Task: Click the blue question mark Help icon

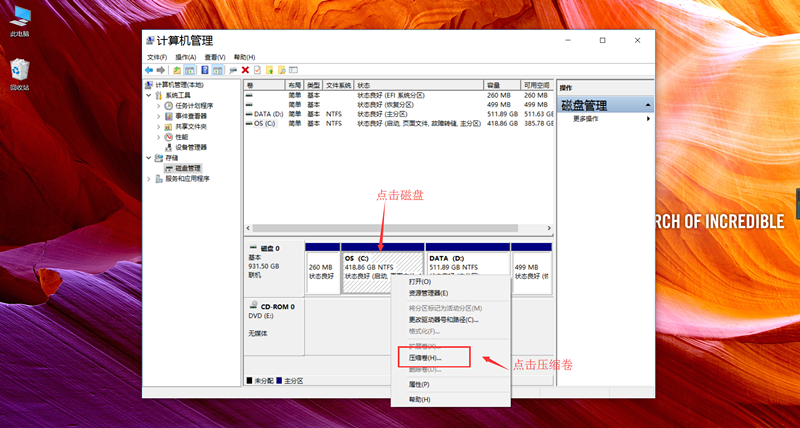Action: tap(205, 70)
